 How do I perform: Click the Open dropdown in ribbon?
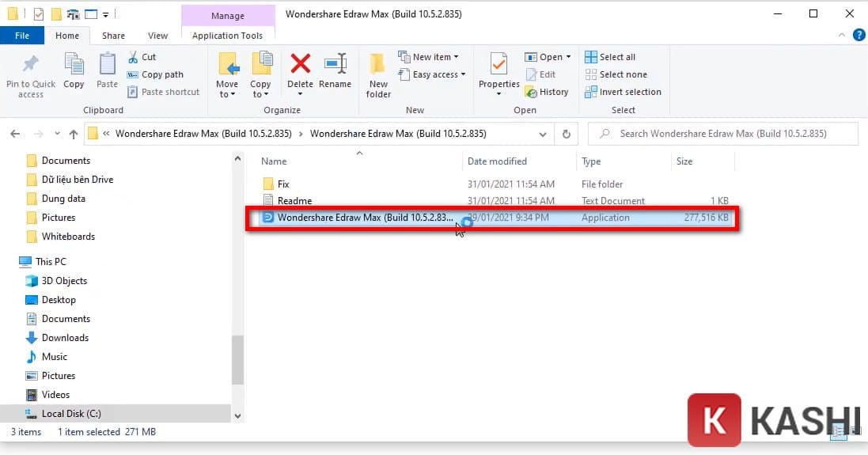click(x=548, y=57)
